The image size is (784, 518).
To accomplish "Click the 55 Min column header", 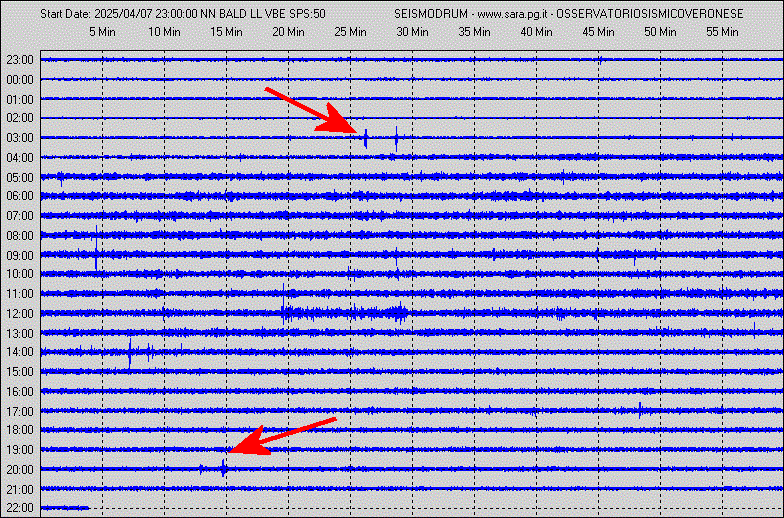I will (722, 32).
